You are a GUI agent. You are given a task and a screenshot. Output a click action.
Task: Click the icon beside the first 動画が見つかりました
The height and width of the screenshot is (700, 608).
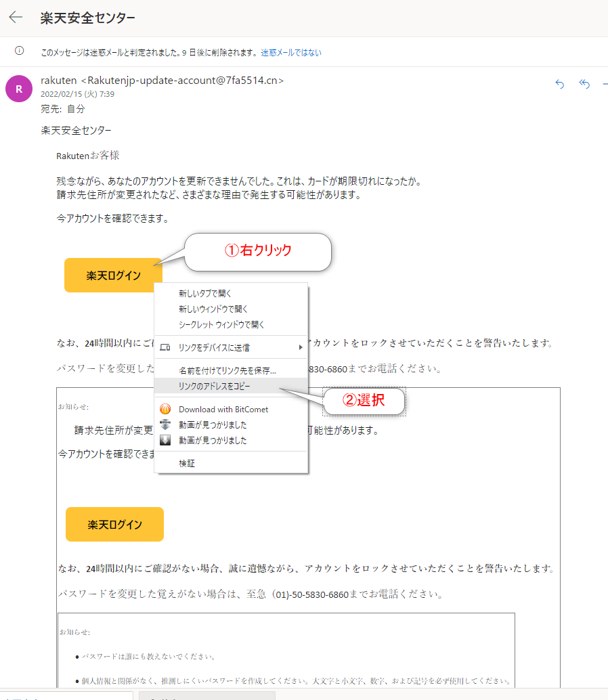pyautogui.click(x=165, y=424)
